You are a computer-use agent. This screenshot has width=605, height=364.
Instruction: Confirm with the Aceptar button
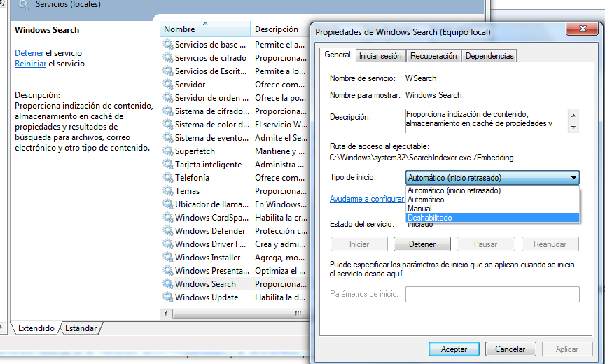pyautogui.click(x=454, y=349)
